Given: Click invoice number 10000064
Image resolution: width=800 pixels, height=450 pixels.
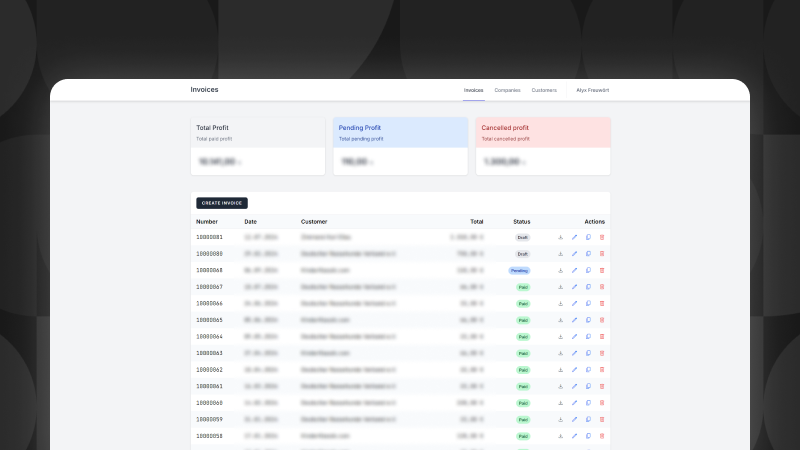Looking at the screenshot, I should [209, 337].
